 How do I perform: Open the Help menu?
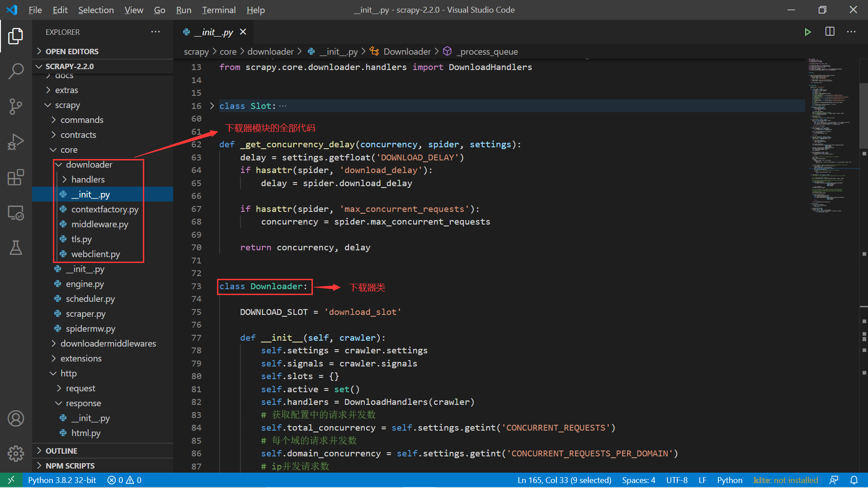(255, 10)
